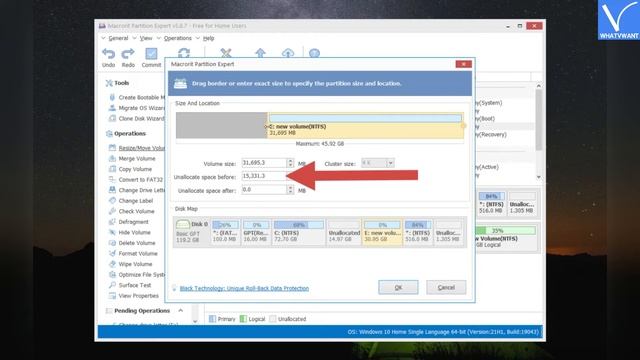Select the FAT 100.0 MB partition block
Screen dimensions: 640x360
(x=225, y=231)
